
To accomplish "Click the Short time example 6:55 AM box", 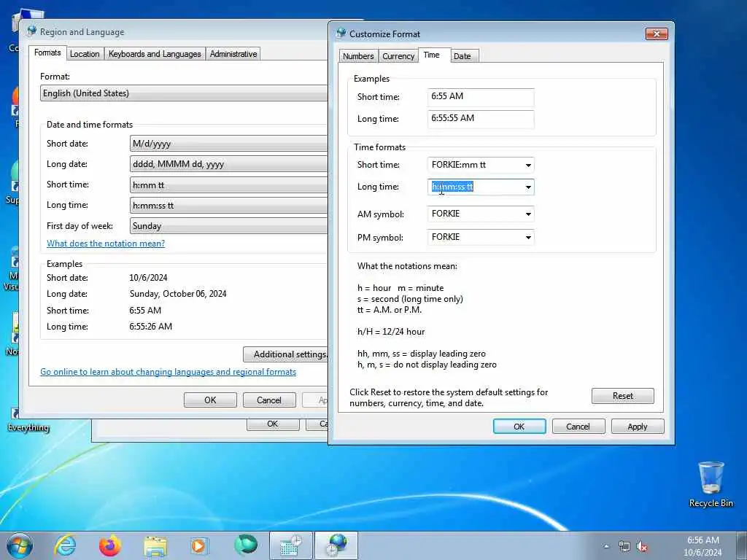I will pyautogui.click(x=481, y=97).
